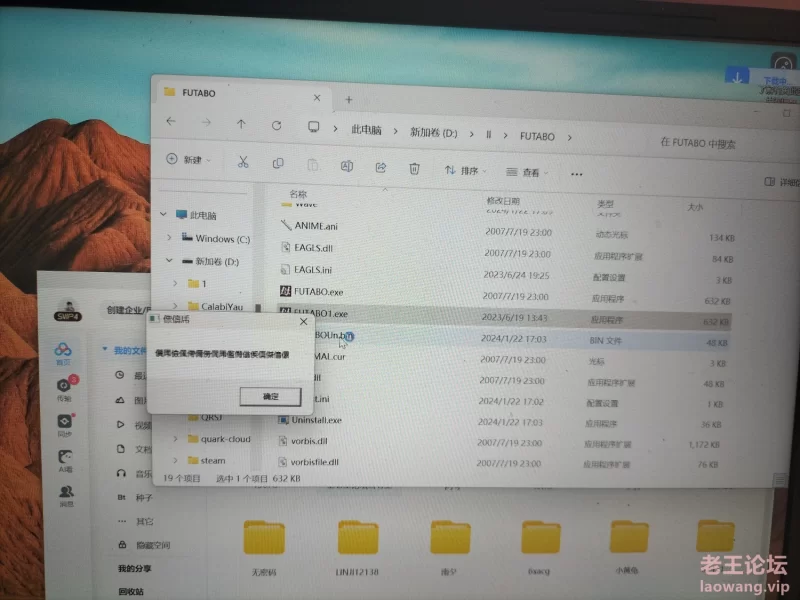Sort by 类型 column header
This screenshot has height=600, width=800.
pos(606,204)
